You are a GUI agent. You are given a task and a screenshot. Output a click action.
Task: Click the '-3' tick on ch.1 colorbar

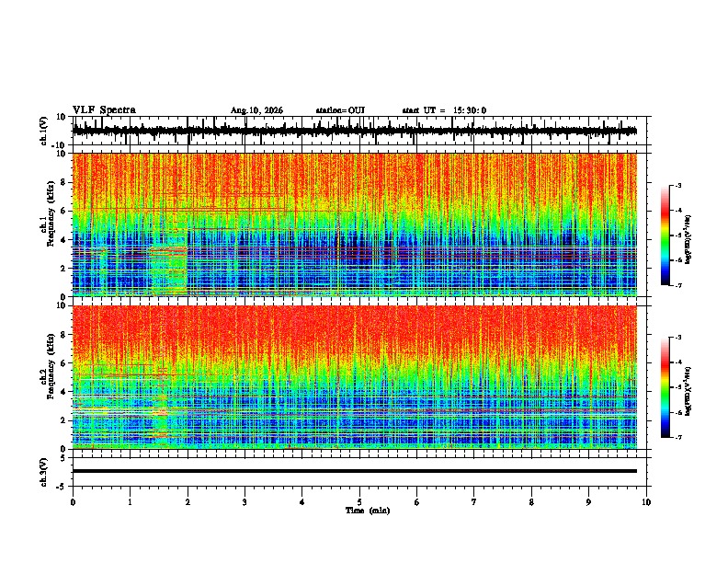[677, 185]
